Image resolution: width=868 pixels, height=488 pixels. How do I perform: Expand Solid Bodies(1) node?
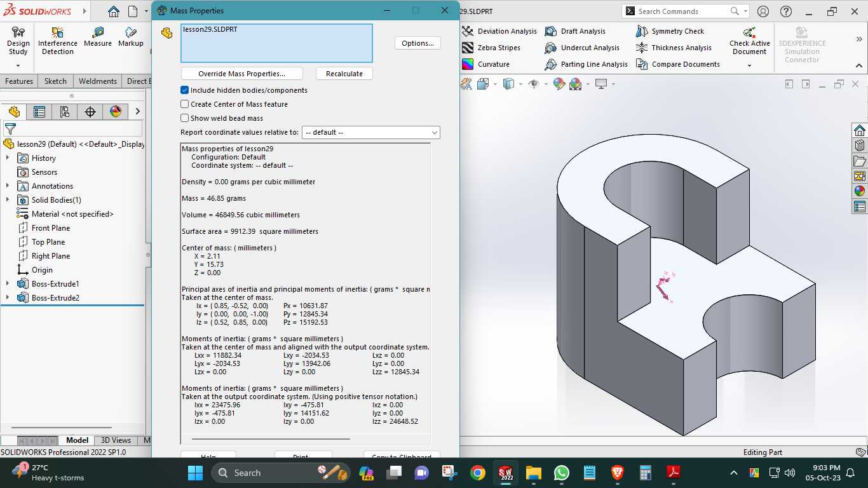(8, 200)
